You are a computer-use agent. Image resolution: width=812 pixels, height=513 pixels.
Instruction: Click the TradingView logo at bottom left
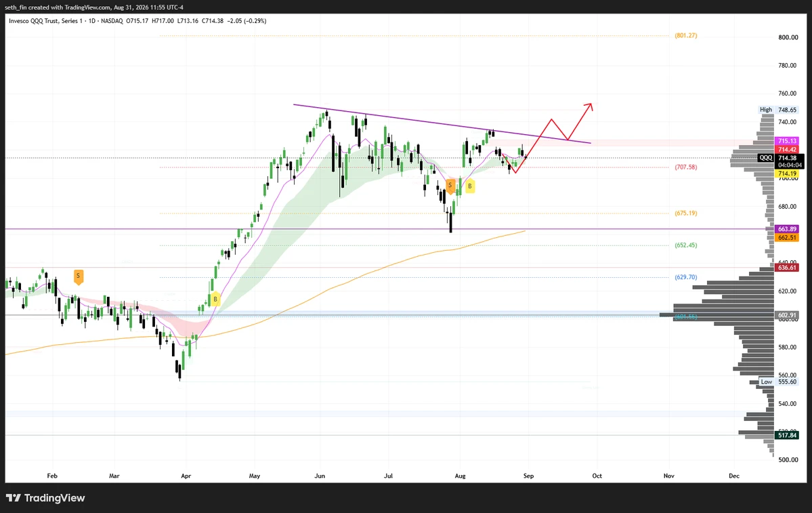coord(45,498)
